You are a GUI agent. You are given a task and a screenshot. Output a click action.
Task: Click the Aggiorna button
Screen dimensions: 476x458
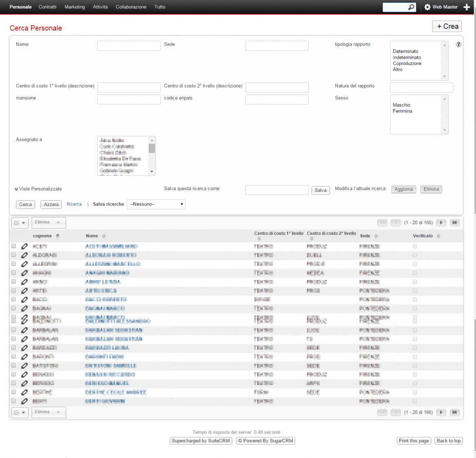point(404,189)
